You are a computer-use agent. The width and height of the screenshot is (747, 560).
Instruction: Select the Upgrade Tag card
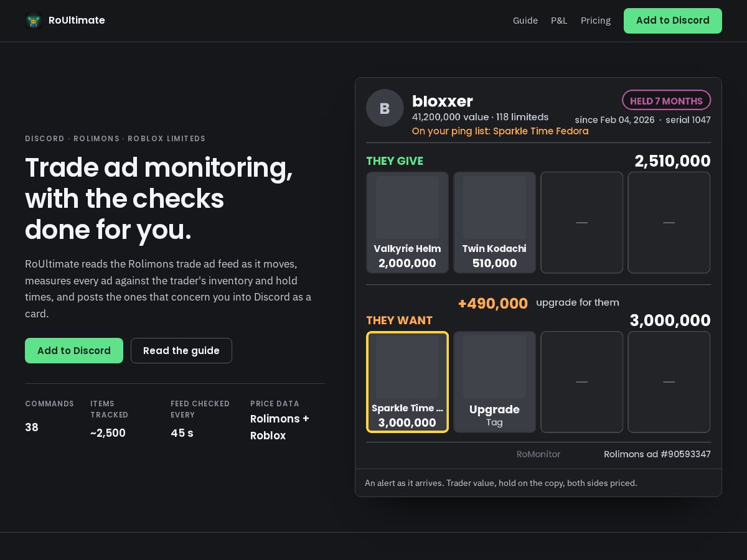point(494,382)
